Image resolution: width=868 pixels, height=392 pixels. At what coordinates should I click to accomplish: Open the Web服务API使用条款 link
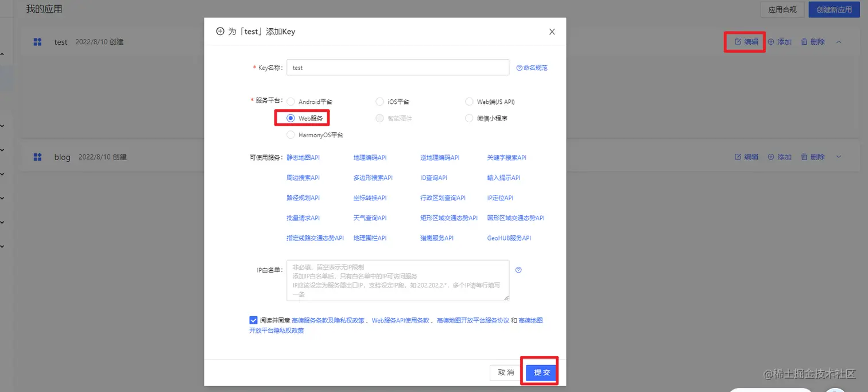[401, 320]
